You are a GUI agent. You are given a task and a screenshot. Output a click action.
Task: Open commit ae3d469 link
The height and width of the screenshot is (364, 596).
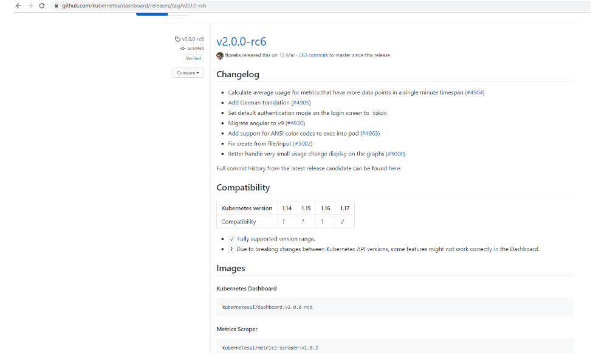pos(196,48)
